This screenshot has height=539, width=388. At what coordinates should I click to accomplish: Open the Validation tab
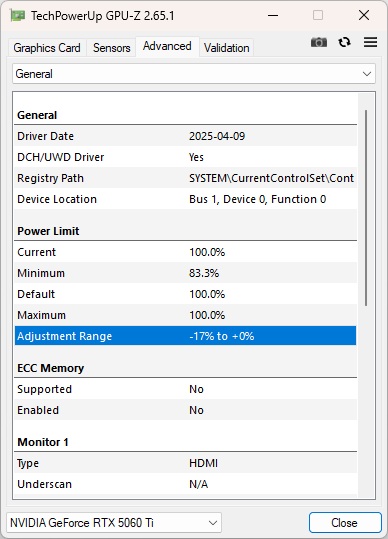click(x=226, y=48)
